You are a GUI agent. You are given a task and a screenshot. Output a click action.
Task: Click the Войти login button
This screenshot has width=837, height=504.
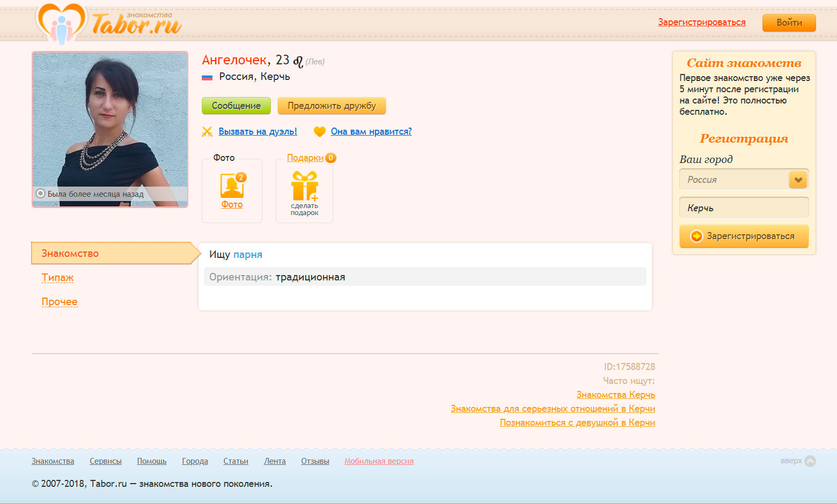[789, 23]
